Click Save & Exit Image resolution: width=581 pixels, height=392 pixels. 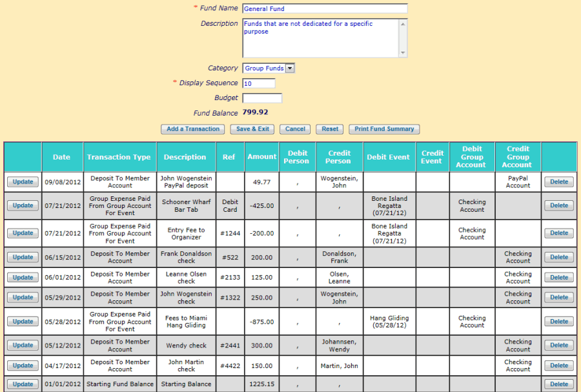(x=252, y=129)
